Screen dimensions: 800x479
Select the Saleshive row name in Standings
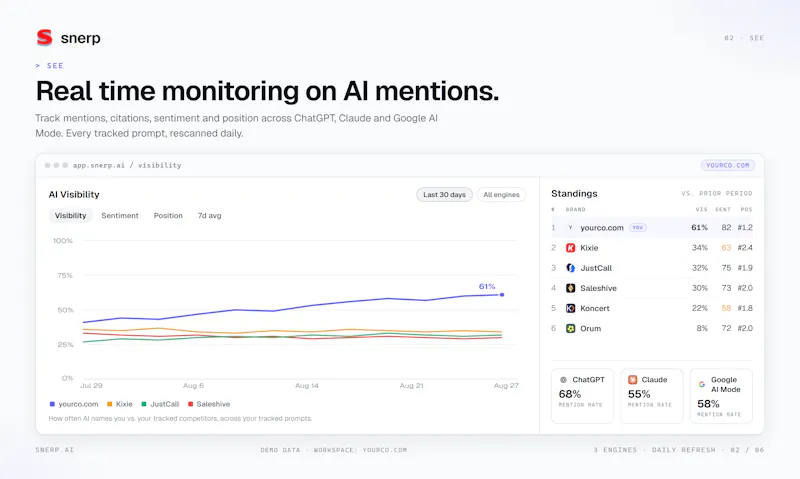pyautogui.click(x=598, y=288)
